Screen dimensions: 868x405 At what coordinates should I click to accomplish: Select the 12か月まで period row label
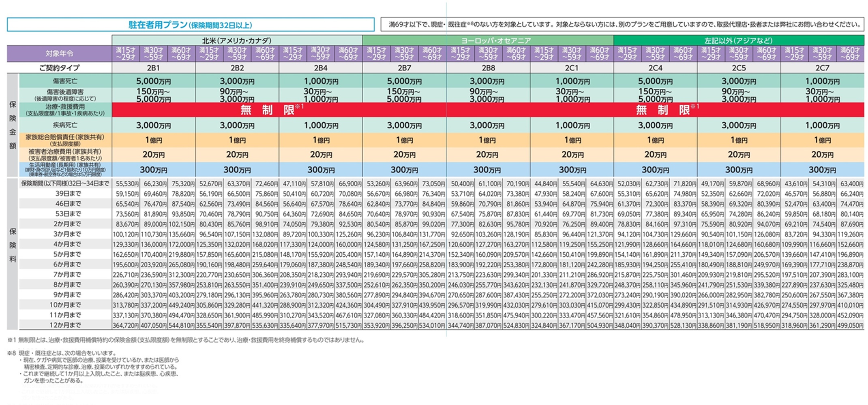pyautogui.click(x=65, y=325)
